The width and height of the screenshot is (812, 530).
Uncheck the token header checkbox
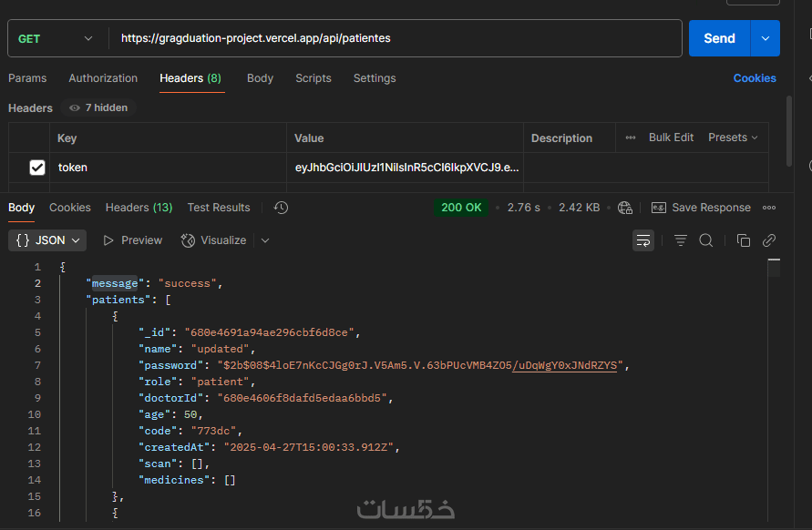pos(37,168)
